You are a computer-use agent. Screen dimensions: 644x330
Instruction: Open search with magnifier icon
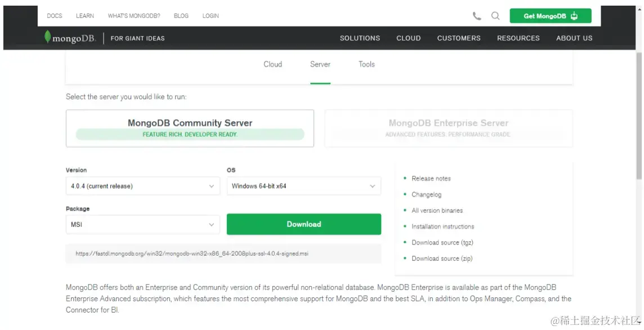[x=495, y=16]
